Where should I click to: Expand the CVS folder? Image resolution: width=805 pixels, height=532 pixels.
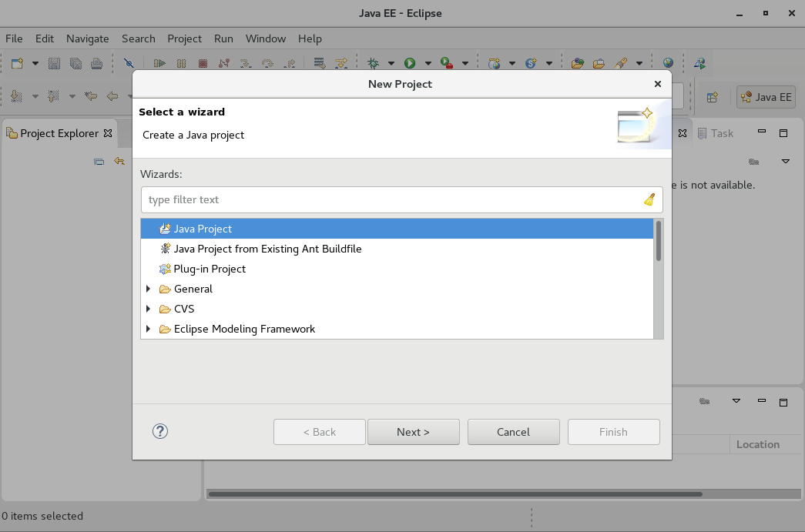[149, 309]
